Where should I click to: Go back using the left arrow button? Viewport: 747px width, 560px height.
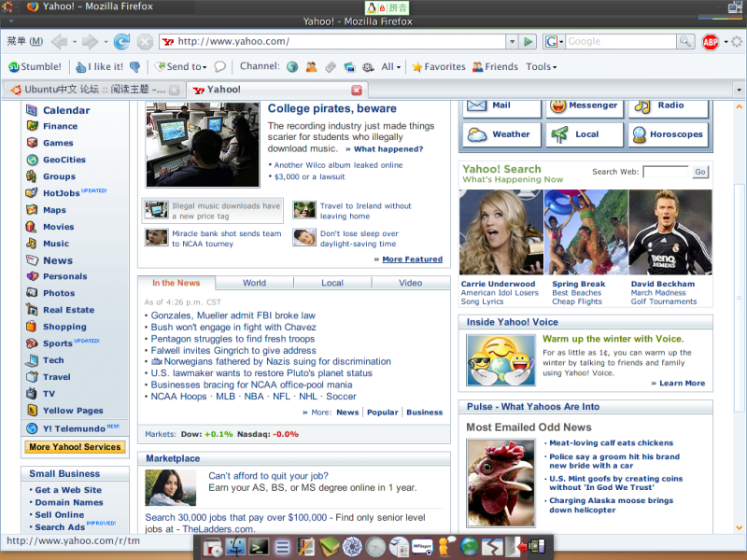(x=60, y=42)
